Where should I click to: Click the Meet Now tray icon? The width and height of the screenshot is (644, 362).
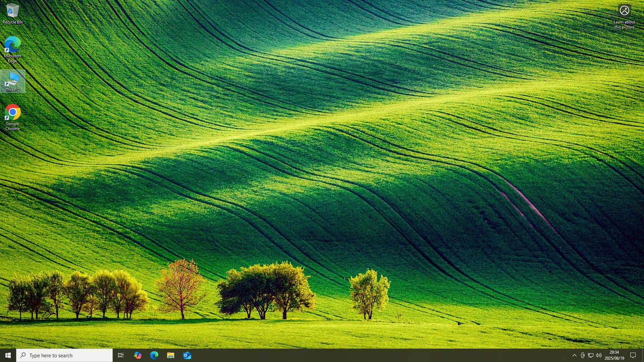tap(582, 355)
